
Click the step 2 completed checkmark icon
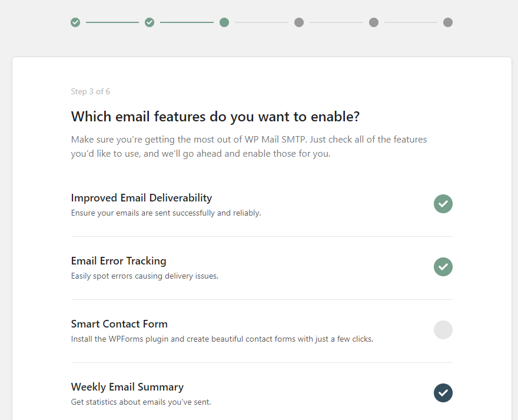(150, 22)
